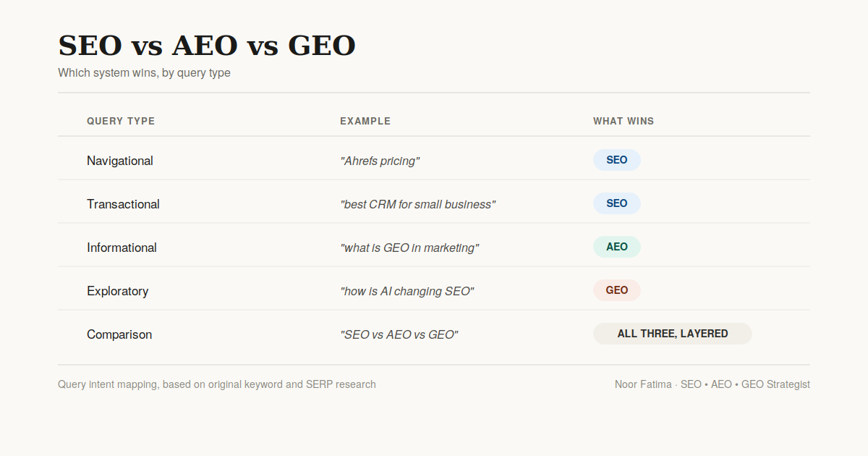
Task: Click the EXAMPLE column header
Action: [365, 121]
